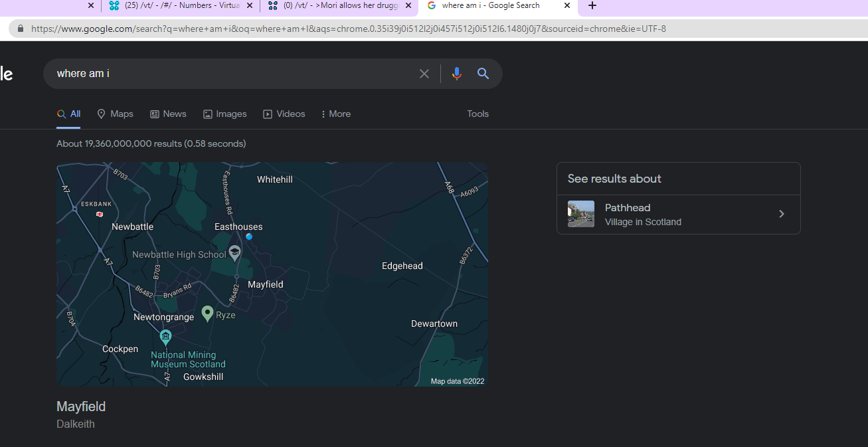The width and height of the screenshot is (868, 447).
Task: Close the leftmost browser tab
Action: point(91,6)
